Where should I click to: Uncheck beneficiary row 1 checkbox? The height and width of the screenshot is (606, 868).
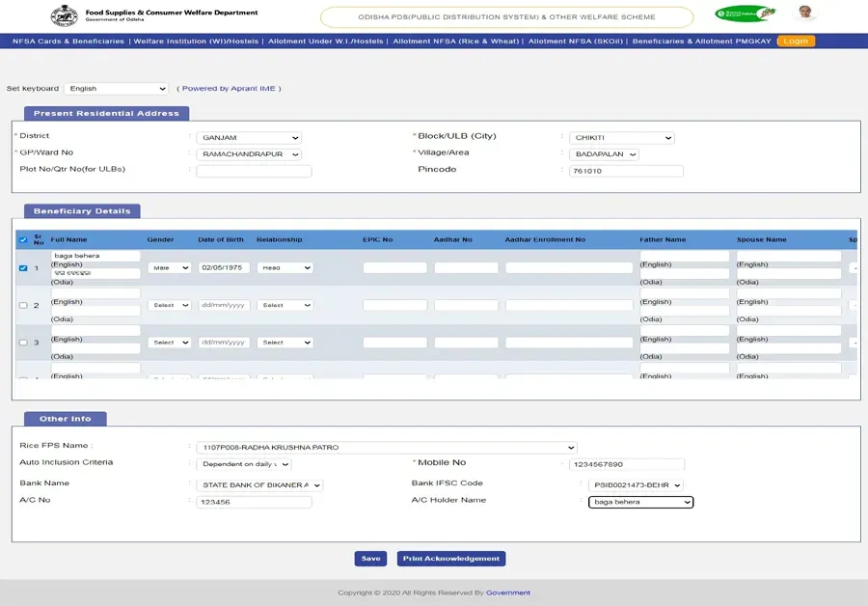pos(23,268)
